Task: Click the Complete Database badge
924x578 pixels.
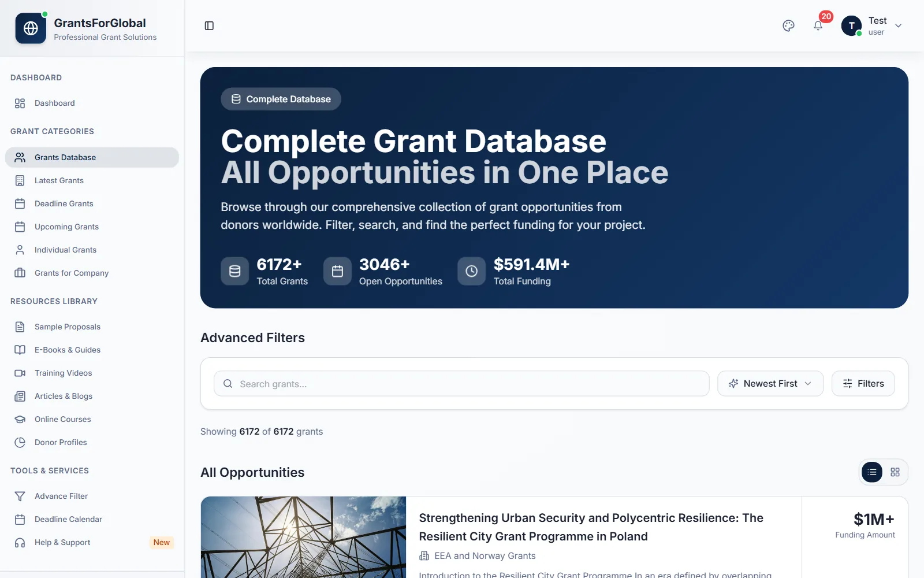Action: 281,99
